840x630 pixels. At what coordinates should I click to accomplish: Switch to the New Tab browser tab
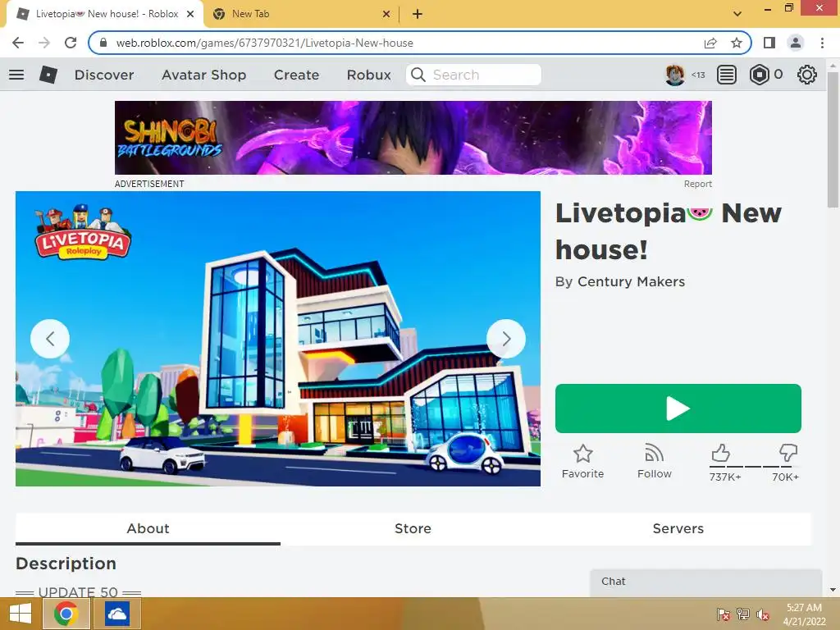[x=300, y=14]
